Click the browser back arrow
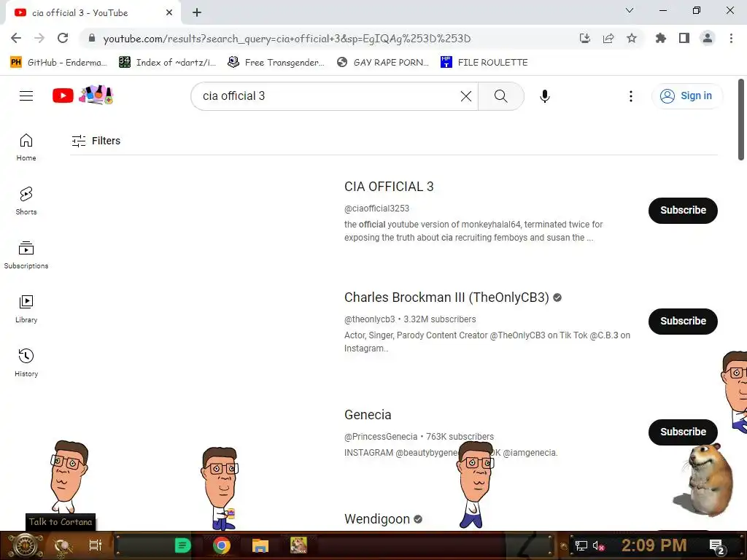The image size is (747, 560). pyautogui.click(x=16, y=38)
